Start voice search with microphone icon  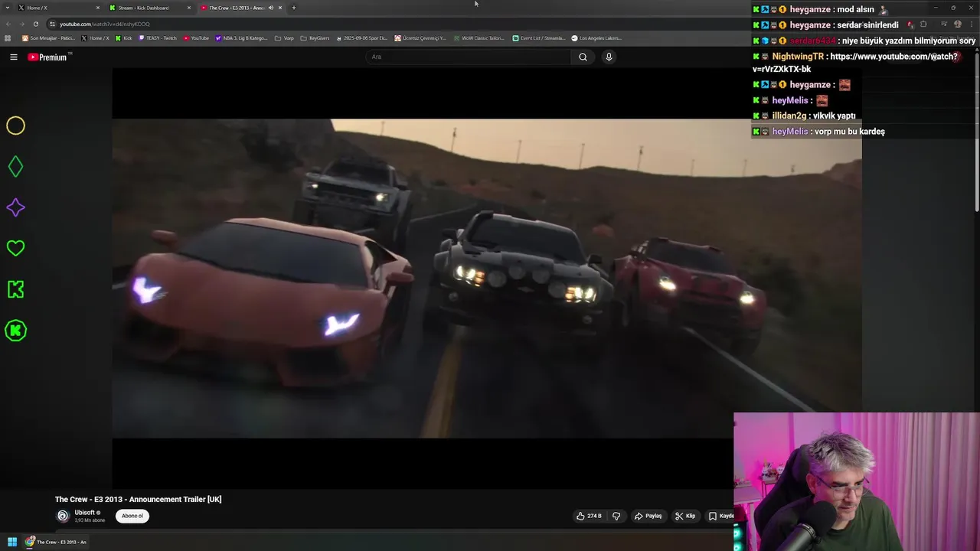click(609, 57)
